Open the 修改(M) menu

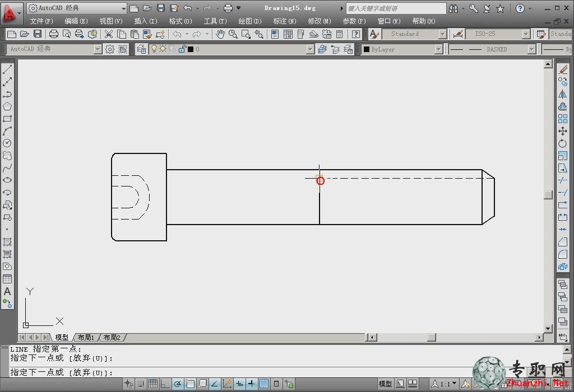point(320,21)
